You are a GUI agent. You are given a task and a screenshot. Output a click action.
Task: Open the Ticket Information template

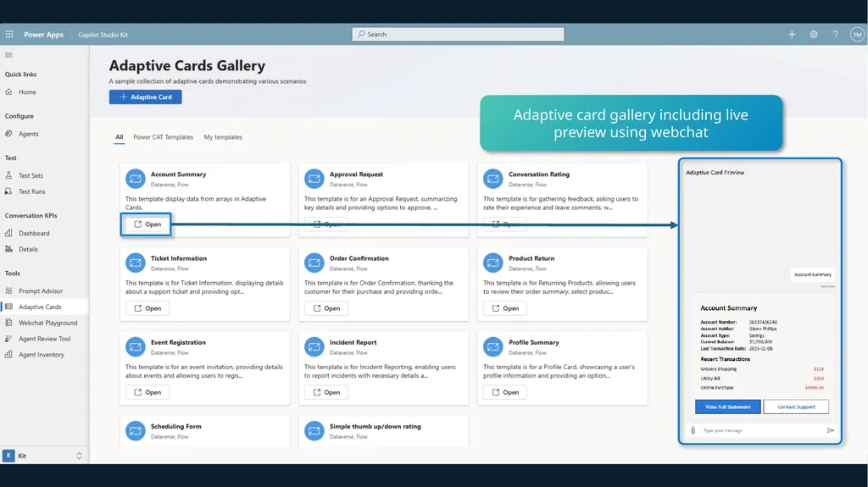coord(147,308)
